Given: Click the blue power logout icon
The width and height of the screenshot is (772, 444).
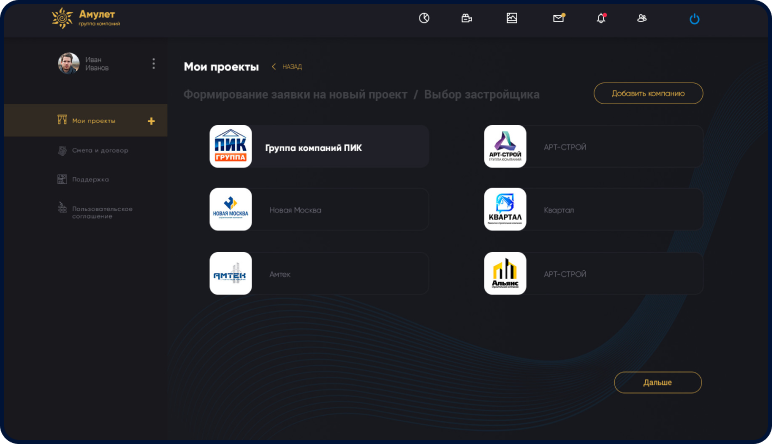Looking at the screenshot, I should pos(694,19).
